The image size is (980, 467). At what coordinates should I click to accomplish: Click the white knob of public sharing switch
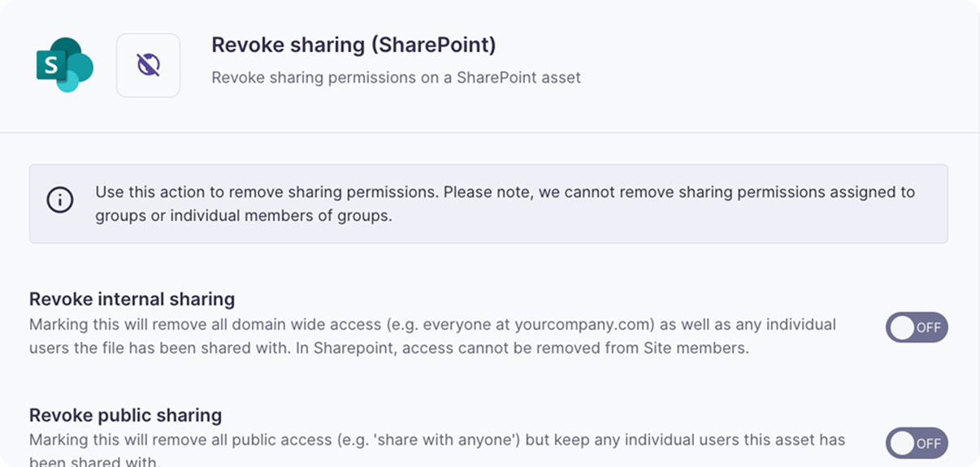click(x=902, y=443)
